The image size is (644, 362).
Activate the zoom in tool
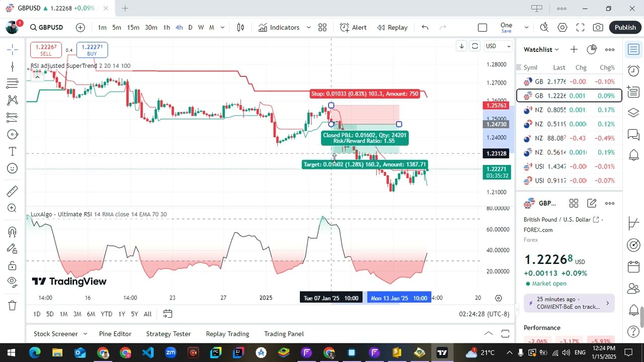(13, 208)
